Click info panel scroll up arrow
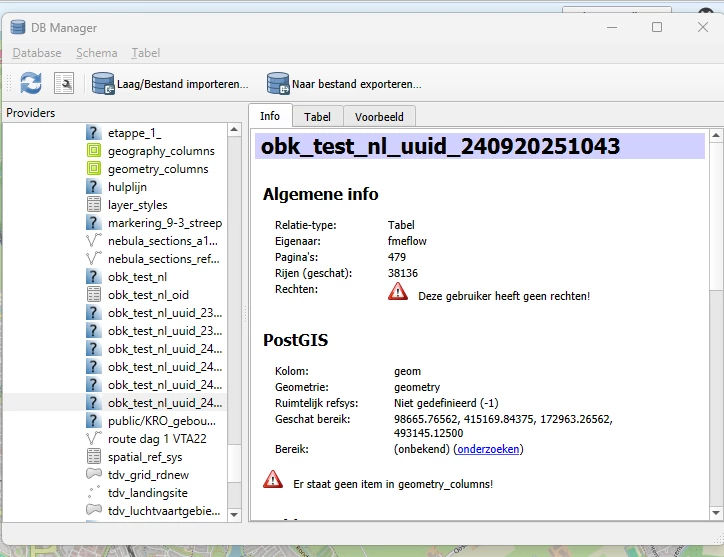 [x=716, y=136]
